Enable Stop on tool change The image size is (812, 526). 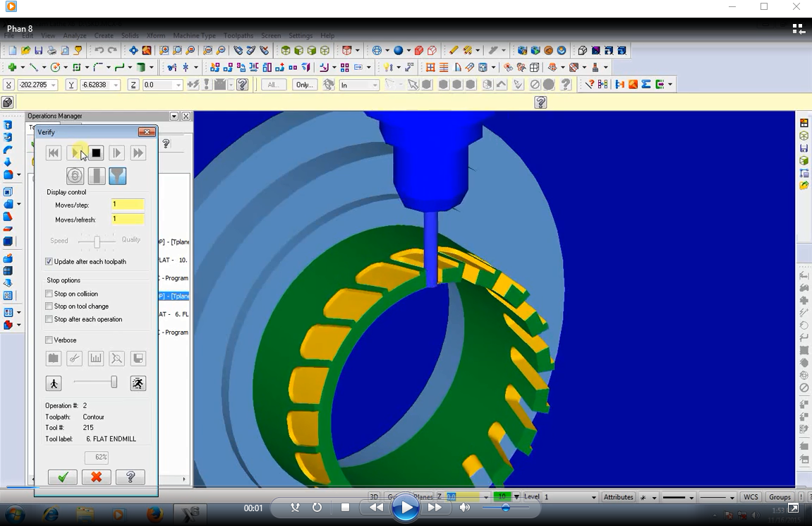pos(49,306)
